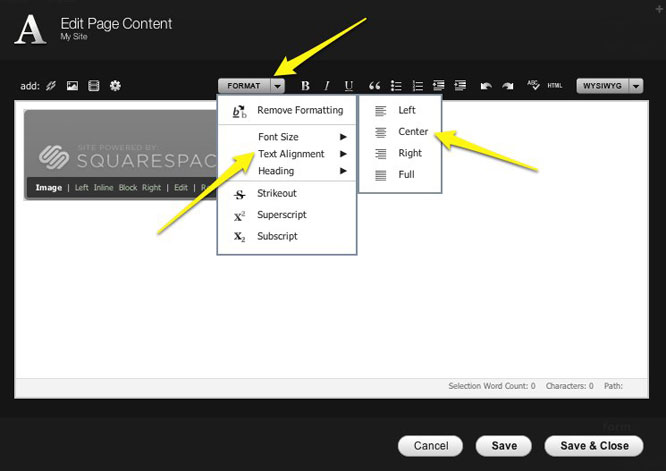
Task: Click the add video/embed icon
Action: click(x=93, y=86)
